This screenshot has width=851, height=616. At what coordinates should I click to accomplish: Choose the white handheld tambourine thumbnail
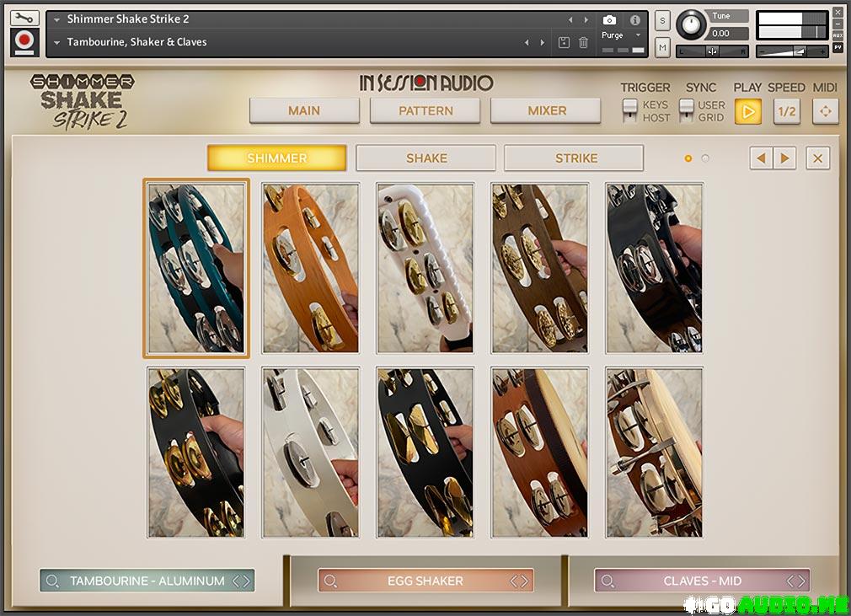(x=425, y=268)
